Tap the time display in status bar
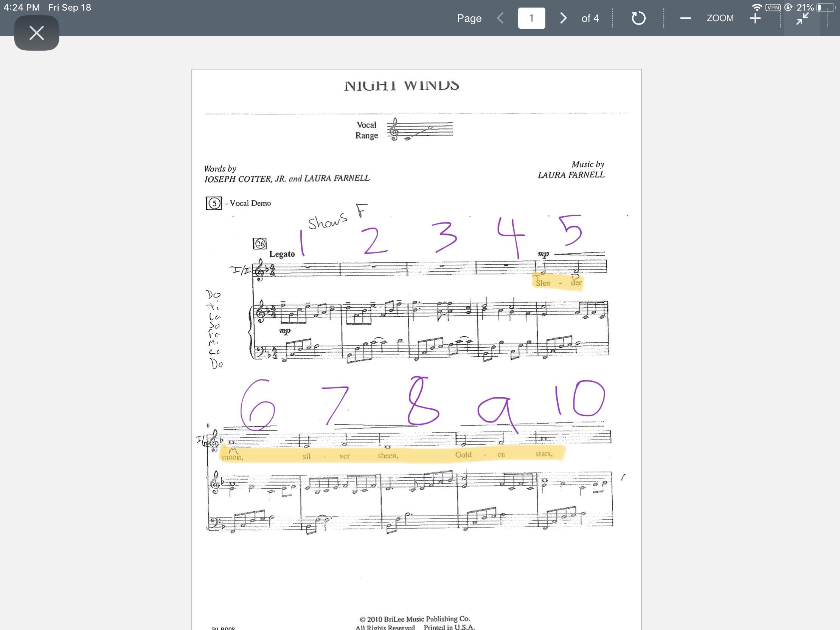 [x=22, y=7]
